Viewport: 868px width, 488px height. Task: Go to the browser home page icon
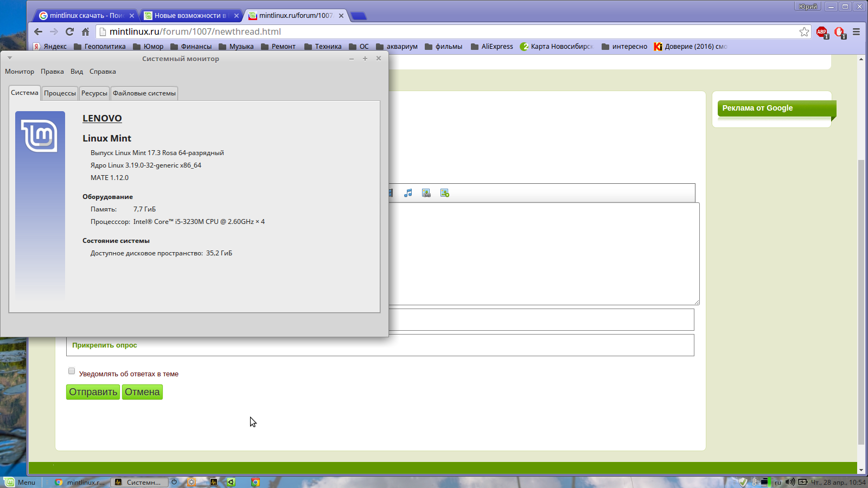coord(85,32)
